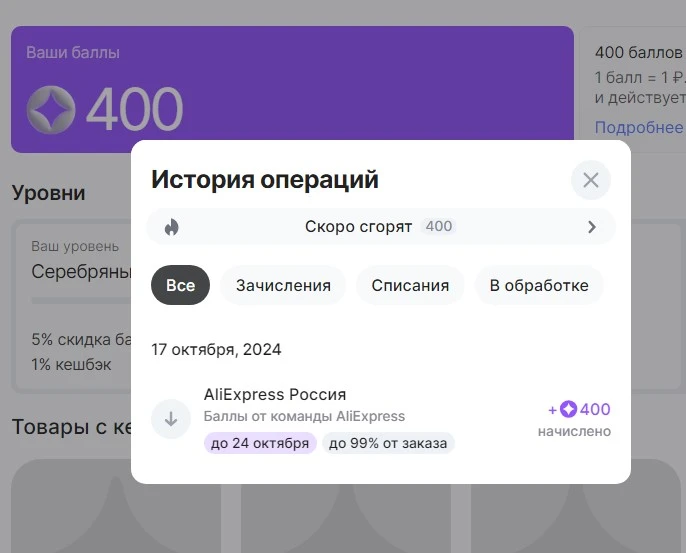The image size is (686, 553).
Task: Click the История операций heading
Action: click(x=265, y=179)
